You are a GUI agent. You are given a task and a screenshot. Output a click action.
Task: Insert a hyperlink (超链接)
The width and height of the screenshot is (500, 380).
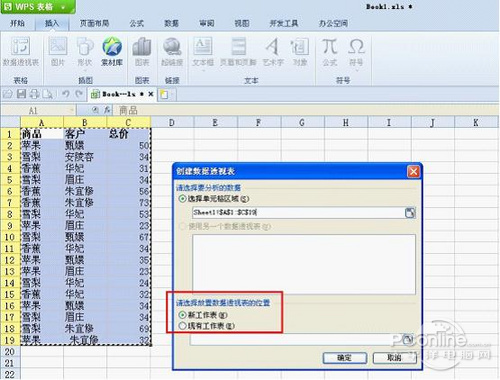[x=172, y=51]
